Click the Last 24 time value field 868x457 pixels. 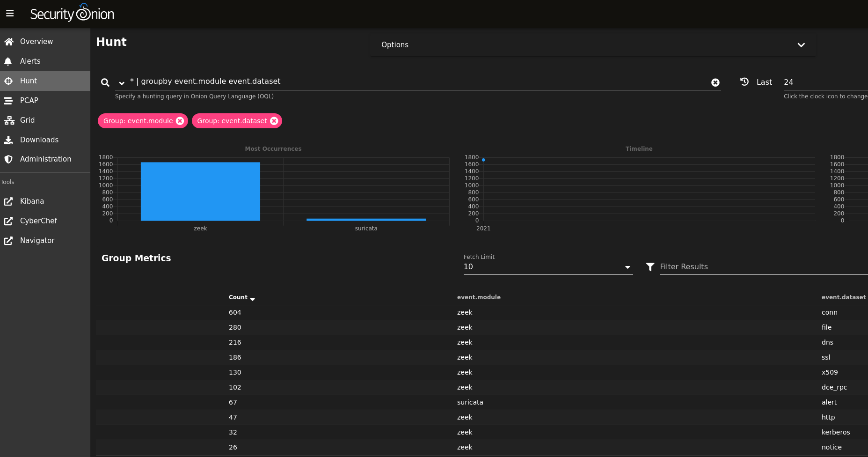coord(825,82)
